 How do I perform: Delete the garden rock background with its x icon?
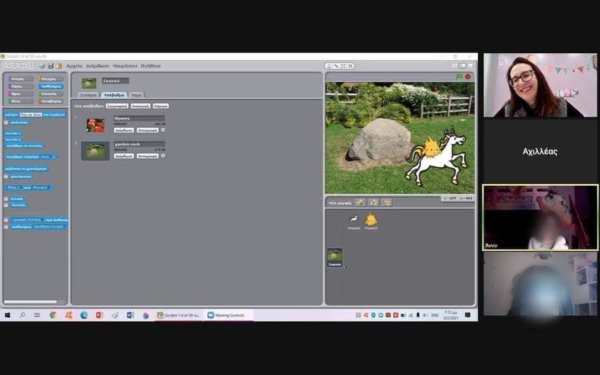tap(163, 156)
